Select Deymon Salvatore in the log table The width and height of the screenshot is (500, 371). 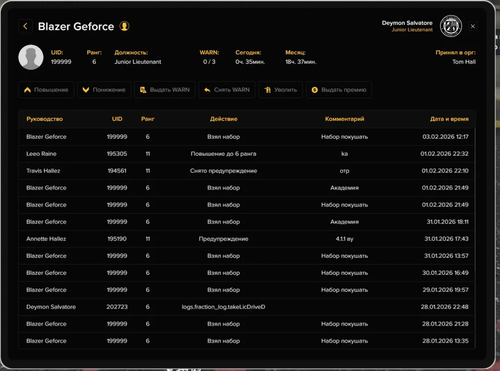coord(51,307)
